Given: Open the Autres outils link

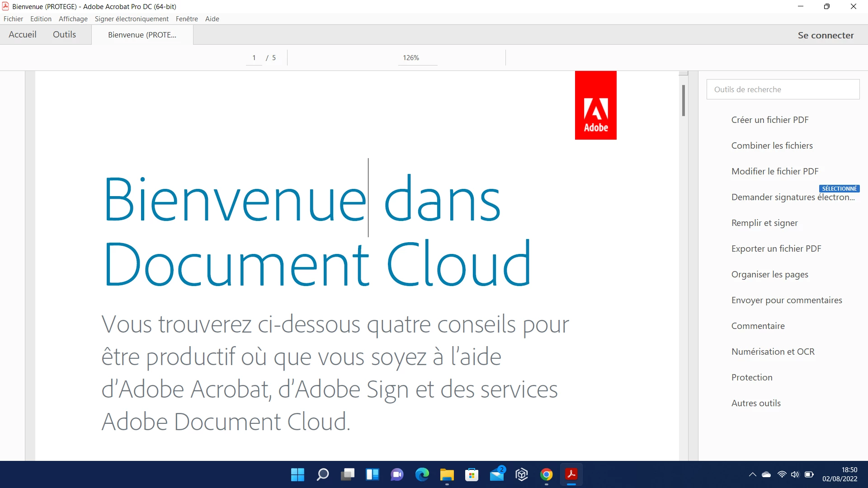Looking at the screenshot, I should pyautogui.click(x=756, y=403).
